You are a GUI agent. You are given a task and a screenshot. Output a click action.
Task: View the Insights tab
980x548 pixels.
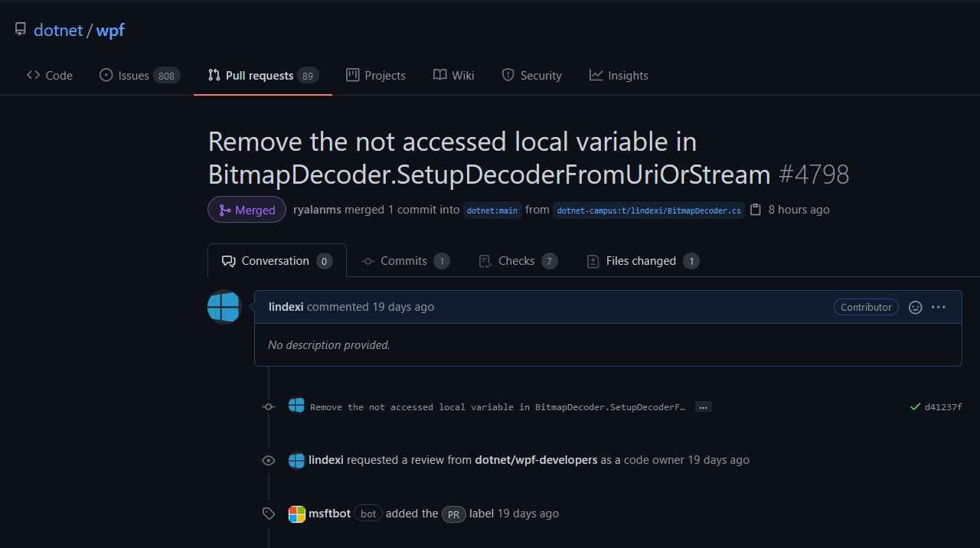click(619, 75)
